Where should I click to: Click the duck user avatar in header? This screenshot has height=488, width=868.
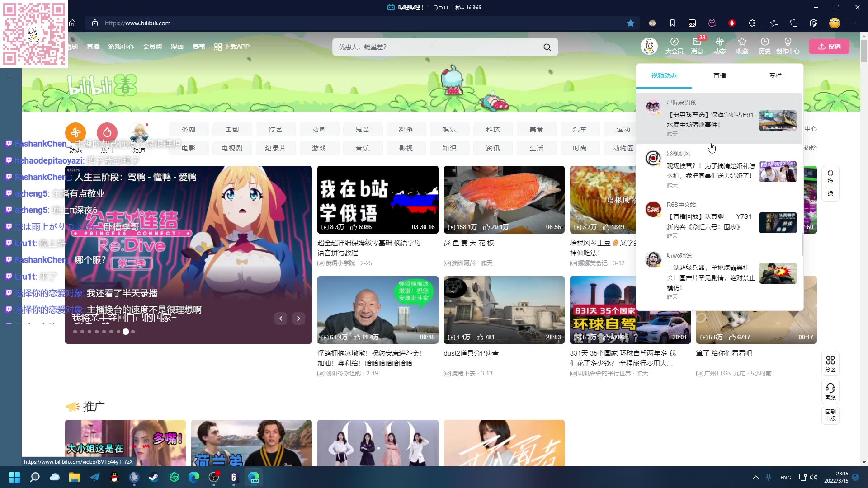pyautogui.click(x=649, y=46)
